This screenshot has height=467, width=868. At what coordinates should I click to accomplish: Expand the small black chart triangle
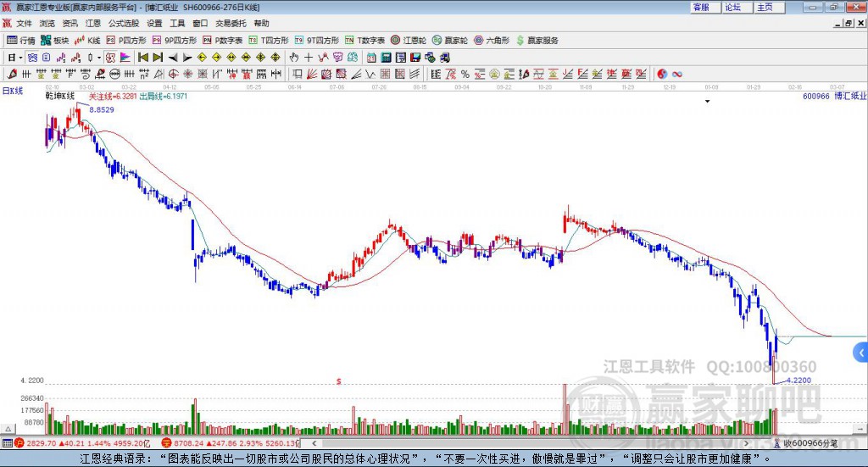click(707, 101)
